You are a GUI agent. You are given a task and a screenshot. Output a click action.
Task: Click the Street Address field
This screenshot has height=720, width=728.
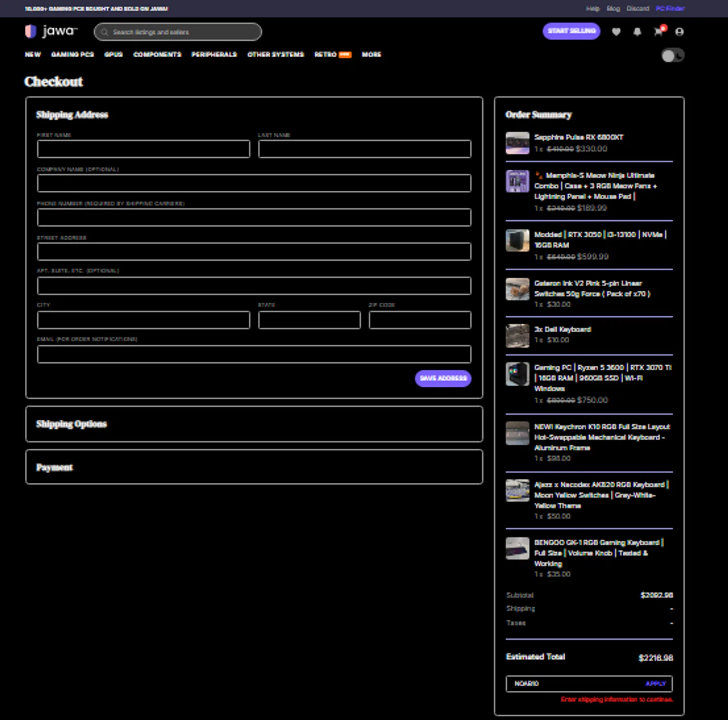click(x=254, y=251)
